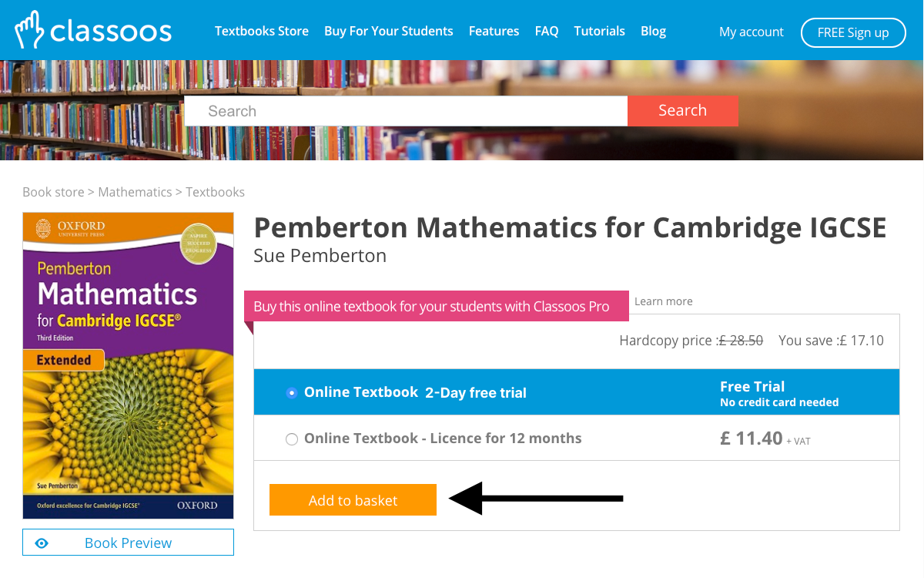Click the Pemberton Mathematics book cover thumbnail

click(x=128, y=365)
